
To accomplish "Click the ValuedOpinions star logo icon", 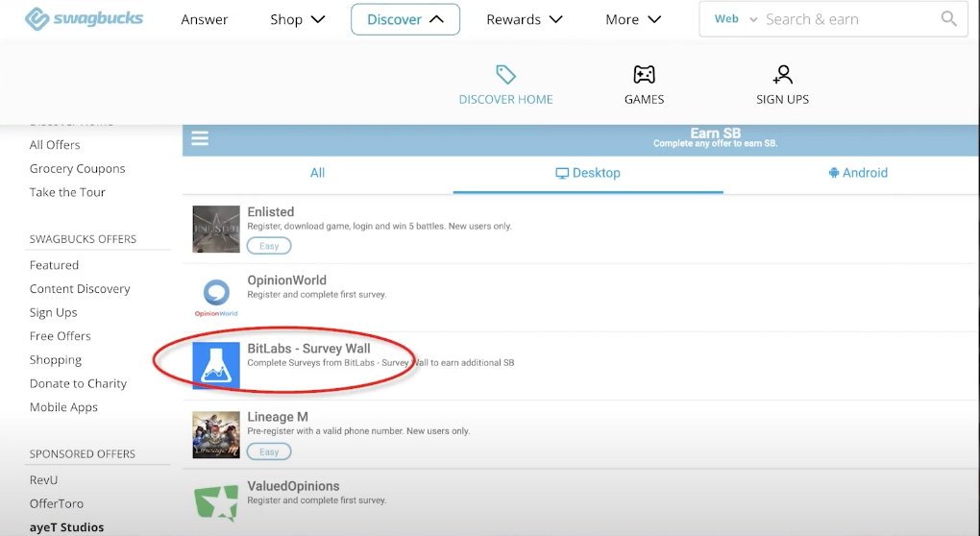I will click(216, 502).
